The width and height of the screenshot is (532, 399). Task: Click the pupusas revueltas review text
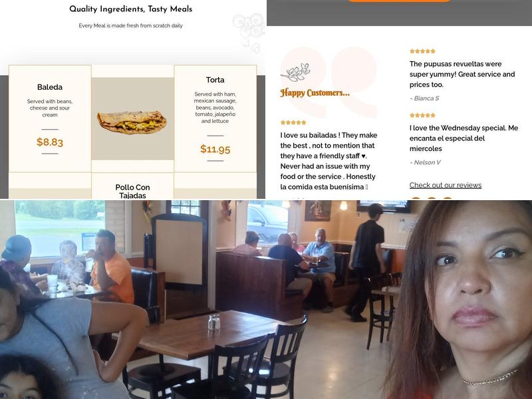(462, 74)
